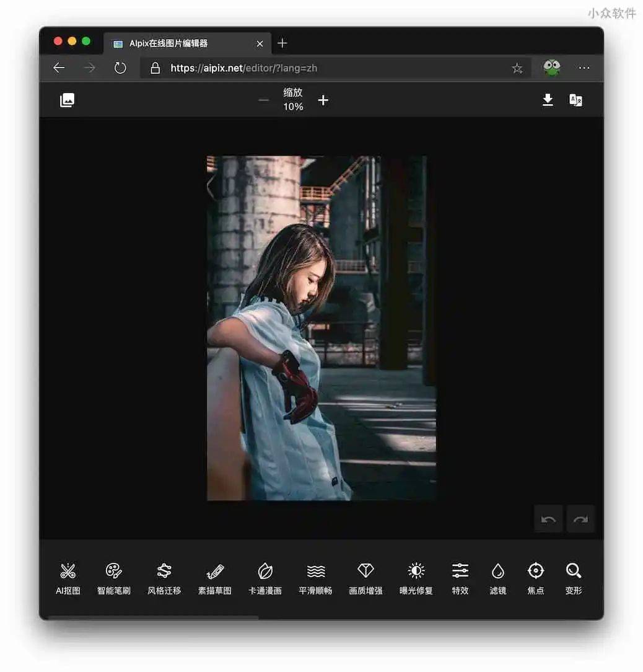This screenshot has height=672, width=643.
Task: Open the image gallery icon
Action: [x=68, y=100]
